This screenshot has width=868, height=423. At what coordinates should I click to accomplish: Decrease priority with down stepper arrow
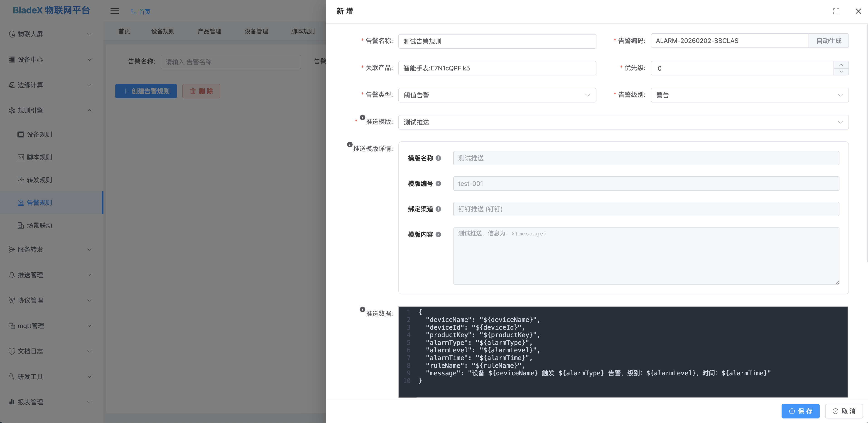(x=841, y=72)
